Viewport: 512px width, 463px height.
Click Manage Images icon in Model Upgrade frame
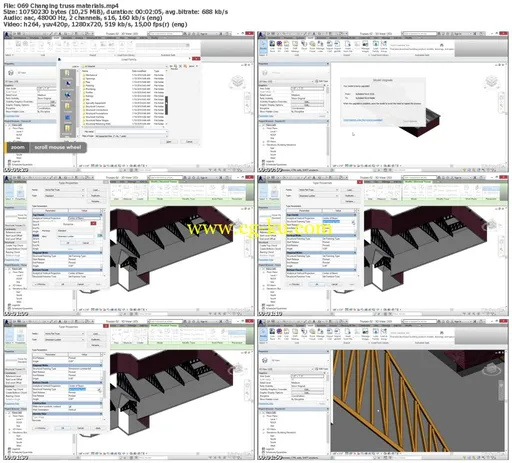[x=365, y=46]
